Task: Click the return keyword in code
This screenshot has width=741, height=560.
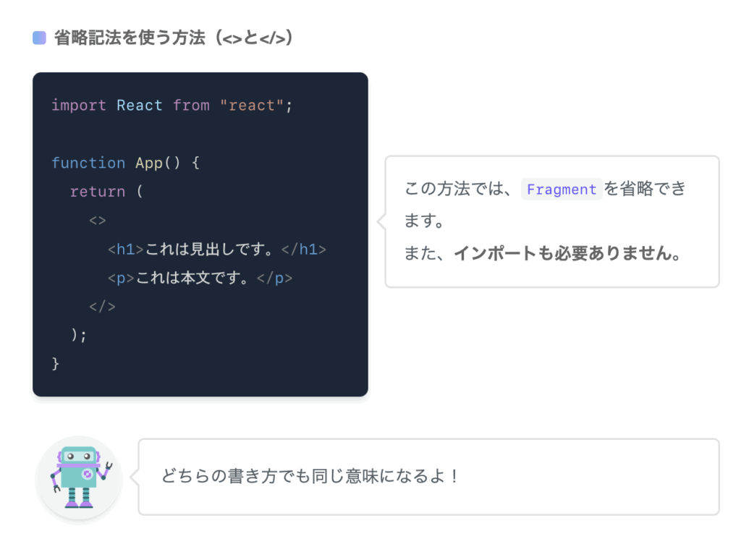Action: [x=98, y=192]
